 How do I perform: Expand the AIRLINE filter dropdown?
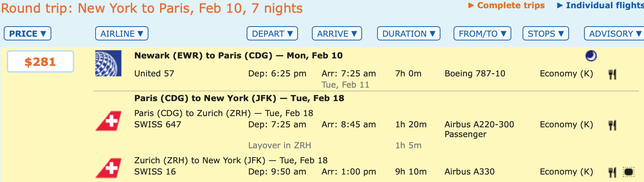click(122, 34)
